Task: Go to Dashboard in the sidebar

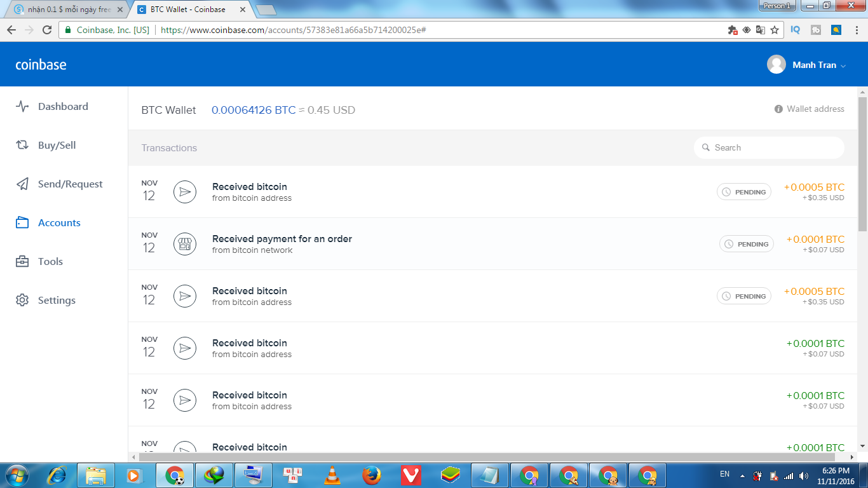Action: (63, 107)
